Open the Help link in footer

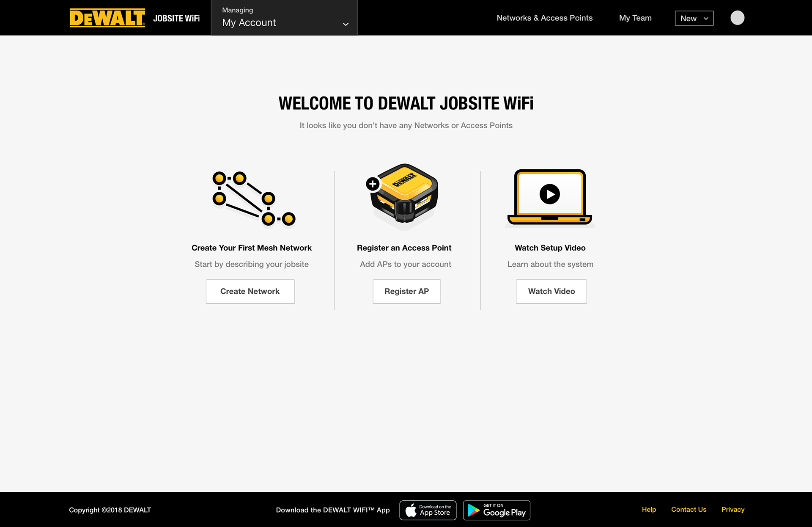coord(649,509)
